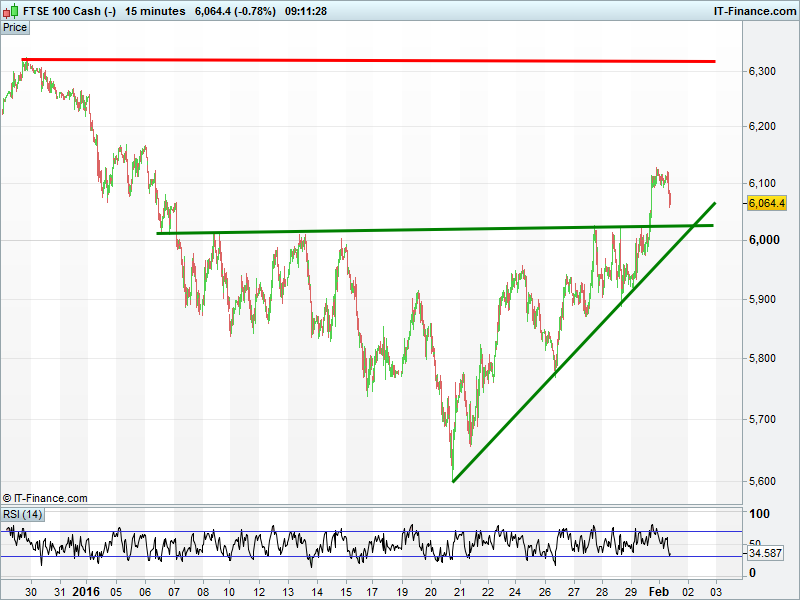800x600 pixels.
Task: Select the green horizontal support line
Action: click(x=400, y=230)
